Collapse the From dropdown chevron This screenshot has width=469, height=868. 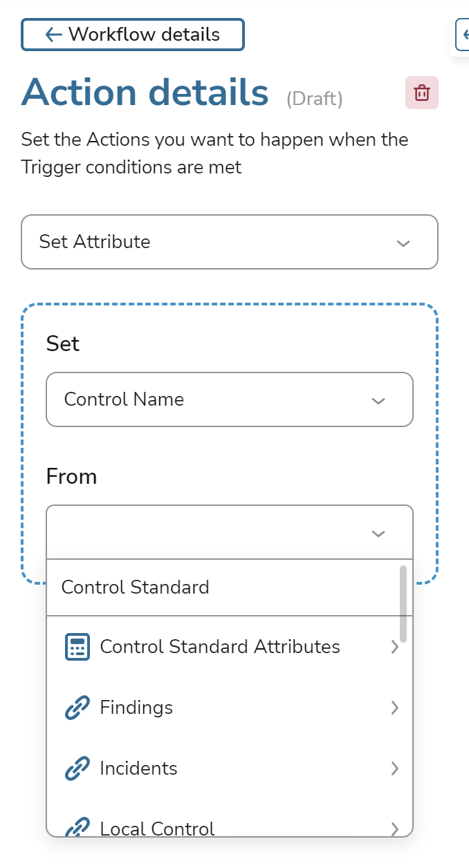378,533
